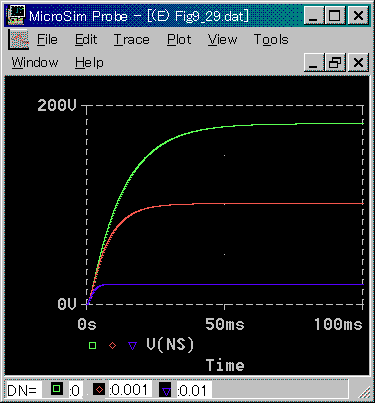Minimize the inner Fig9_29.dat document window
Viewport: 375px width, 403px height.
[313, 62]
